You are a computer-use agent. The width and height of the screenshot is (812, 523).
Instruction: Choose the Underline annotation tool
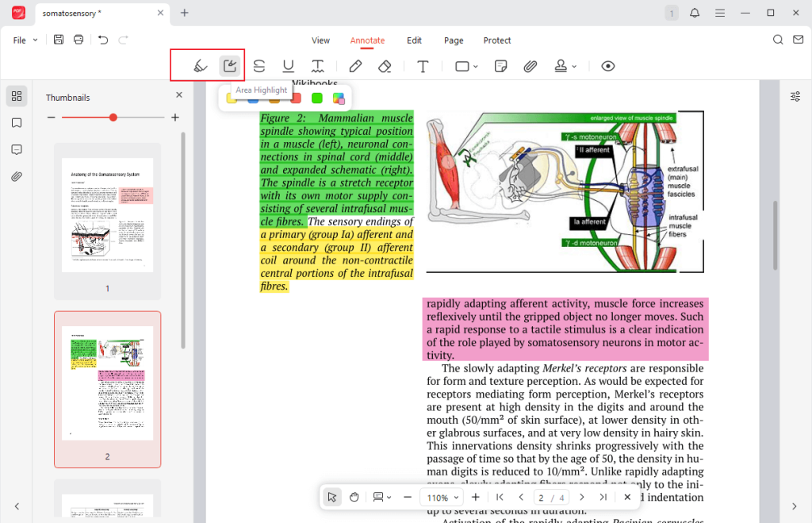point(289,67)
